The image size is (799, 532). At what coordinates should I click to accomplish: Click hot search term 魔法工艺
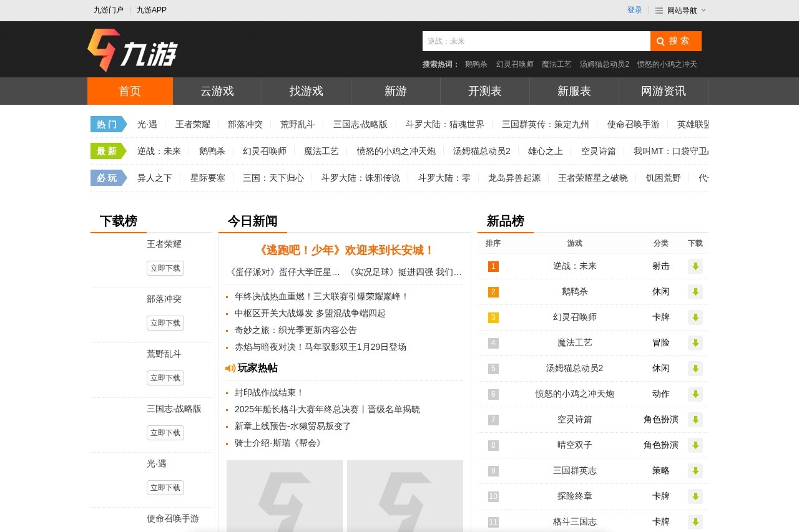point(557,64)
